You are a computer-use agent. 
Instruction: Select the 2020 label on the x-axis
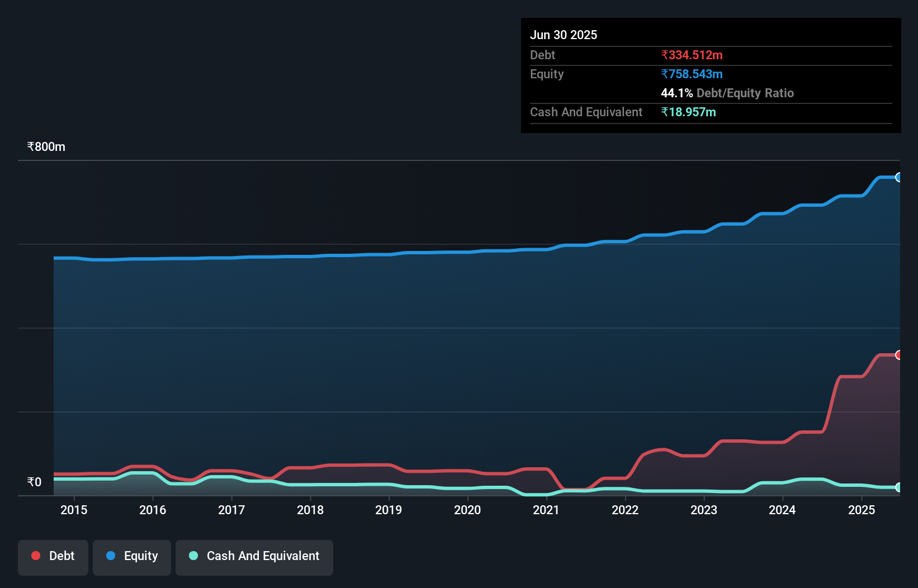(467, 510)
